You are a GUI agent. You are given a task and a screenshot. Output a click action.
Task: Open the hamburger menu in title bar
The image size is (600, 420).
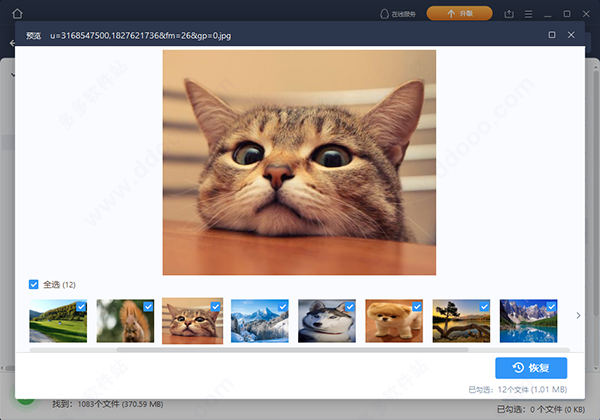pos(528,13)
